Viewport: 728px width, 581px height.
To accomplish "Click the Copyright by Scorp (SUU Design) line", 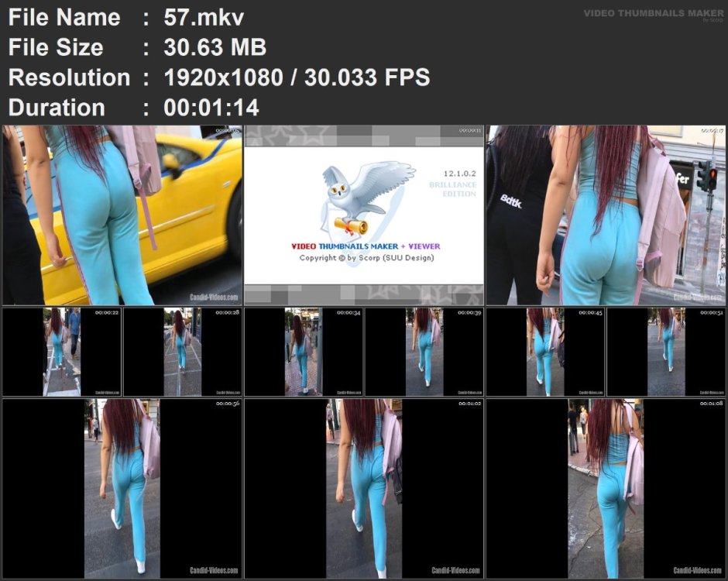I will 367,258.
